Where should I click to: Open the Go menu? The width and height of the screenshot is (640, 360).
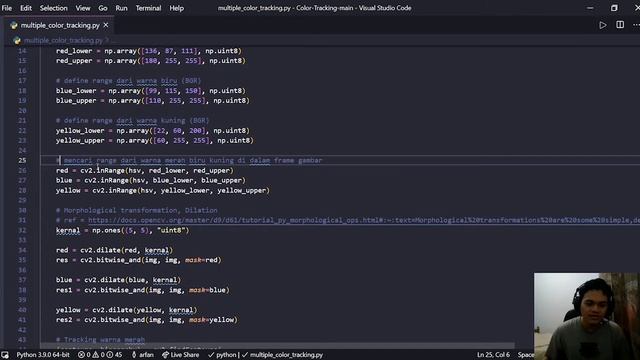coord(103,8)
